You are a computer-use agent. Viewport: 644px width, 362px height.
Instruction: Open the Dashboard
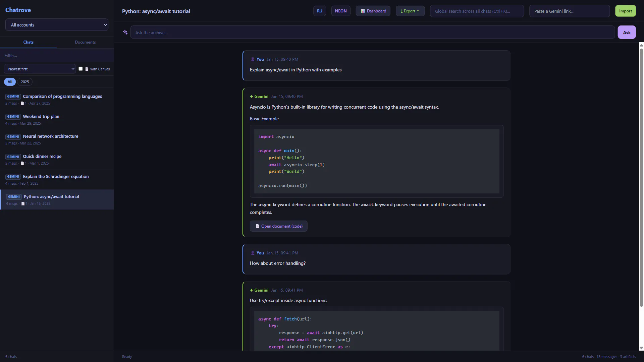[x=373, y=11]
